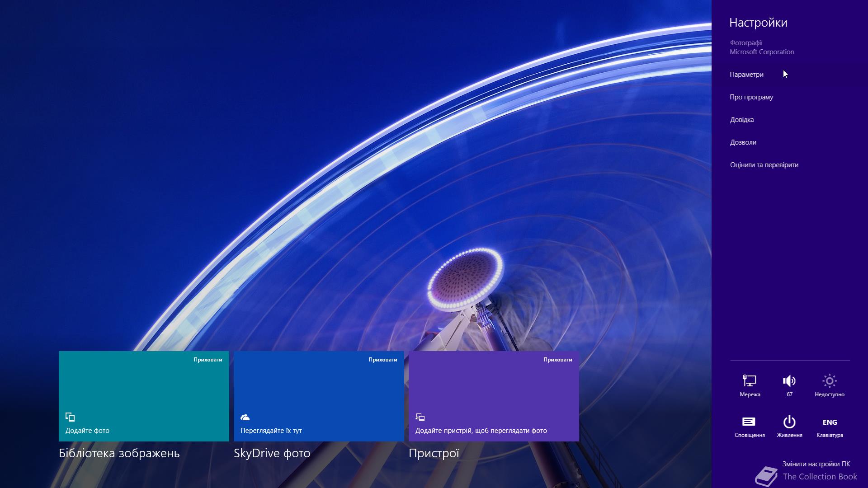Click the Бібліотека зображень heading
This screenshot has width=868, height=488.
(119, 453)
